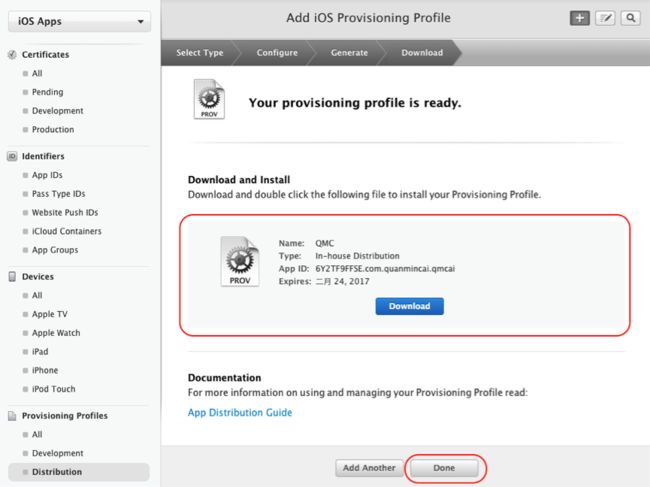This screenshot has height=487, width=650.
Task: Click the Identifiers ID icon
Action: [x=12, y=156]
